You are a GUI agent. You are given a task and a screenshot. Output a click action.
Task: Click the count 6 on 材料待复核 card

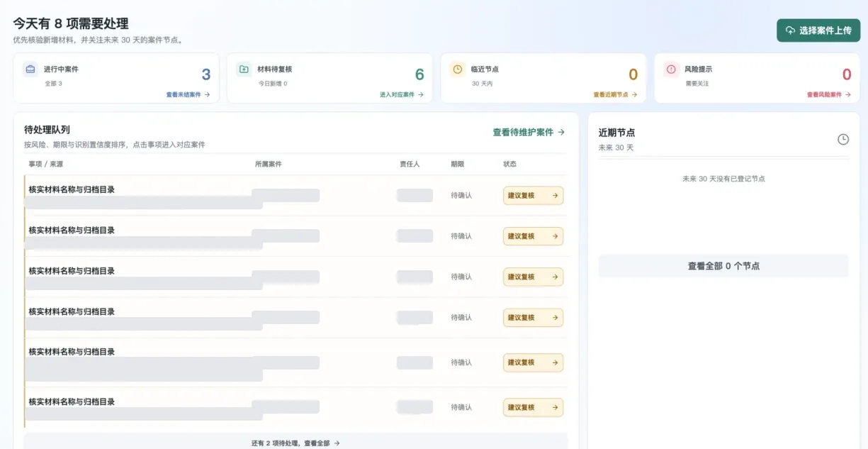pyautogui.click(x=419, y=74)
